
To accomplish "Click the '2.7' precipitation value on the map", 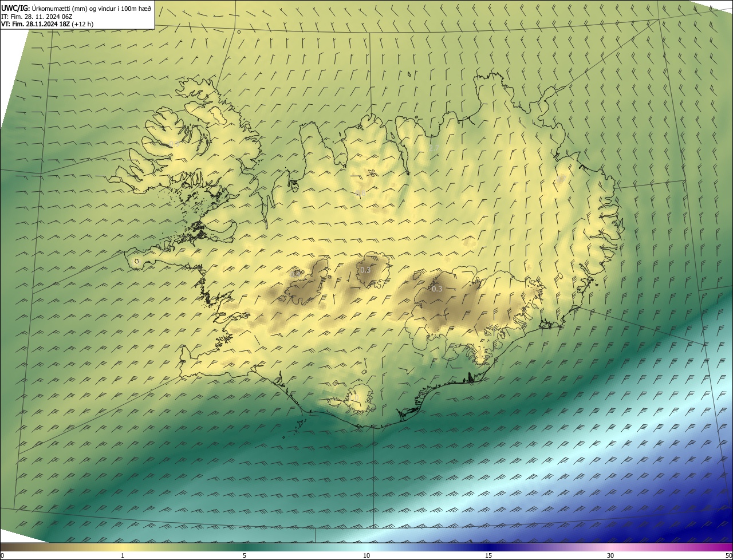I will (x=434, y=148).
